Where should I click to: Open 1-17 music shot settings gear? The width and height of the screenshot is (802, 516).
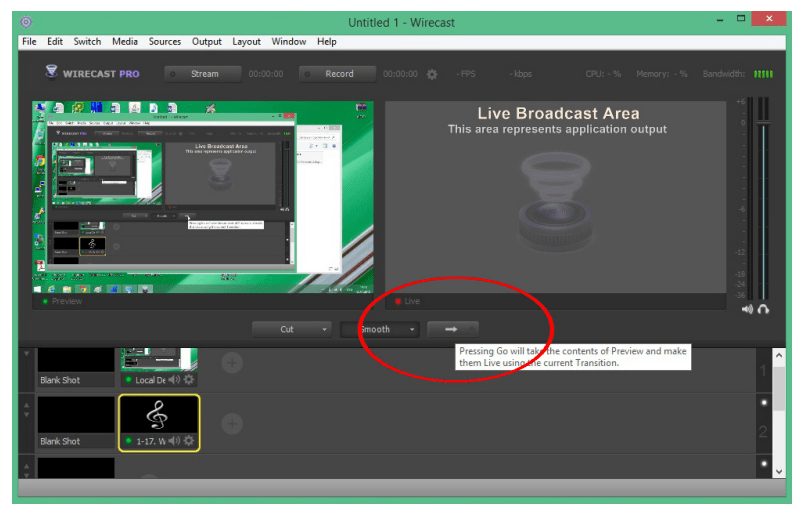(189, 440)
